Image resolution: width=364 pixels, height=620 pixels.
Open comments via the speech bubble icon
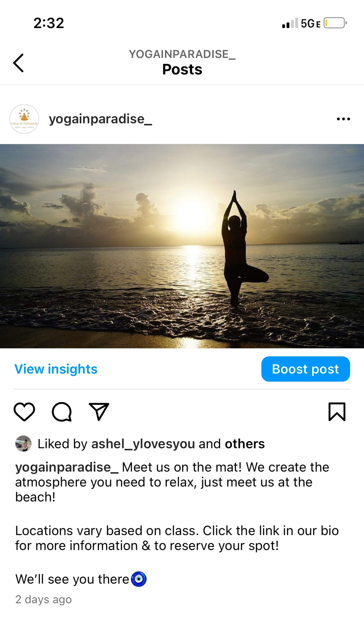(x=62, y=412)
